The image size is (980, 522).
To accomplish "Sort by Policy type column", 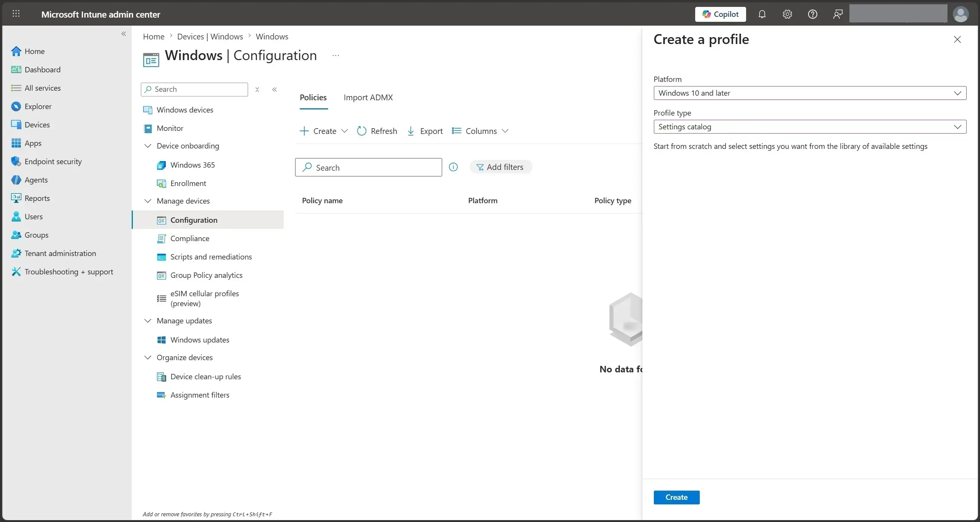I will click(x=613, y=201).
